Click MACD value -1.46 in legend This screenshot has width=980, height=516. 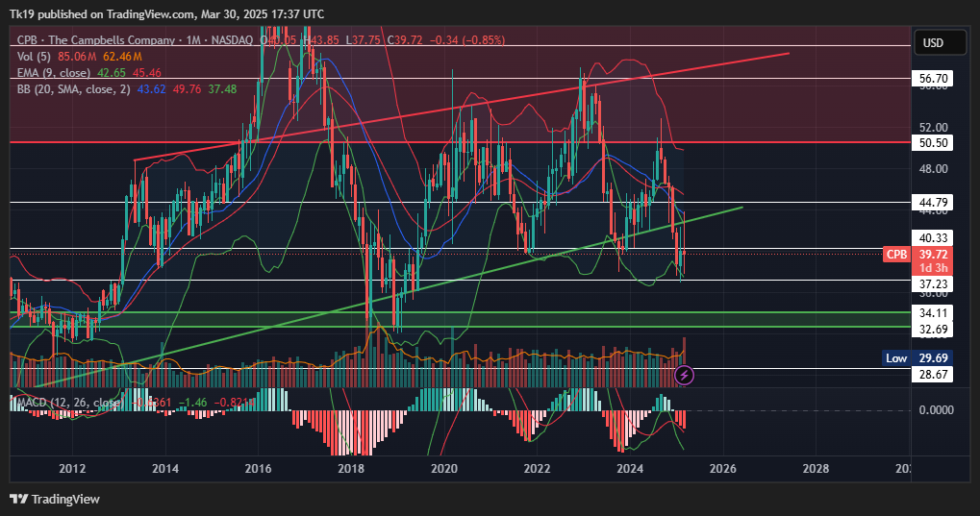[x=193, y=403]
